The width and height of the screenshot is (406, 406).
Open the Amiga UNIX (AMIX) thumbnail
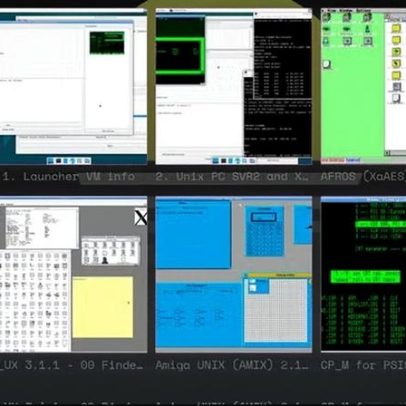coord(234,274)
